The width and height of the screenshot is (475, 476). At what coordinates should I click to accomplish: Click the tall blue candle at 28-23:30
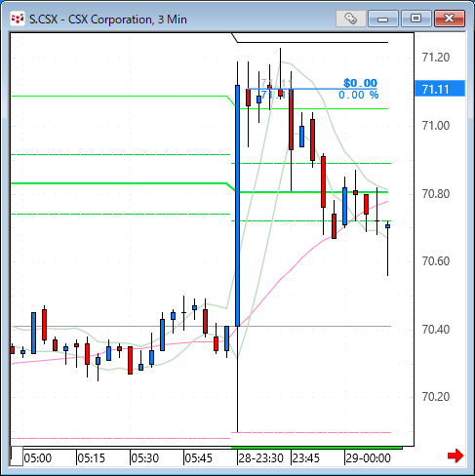pyautogui.click(x=238, y=206)
